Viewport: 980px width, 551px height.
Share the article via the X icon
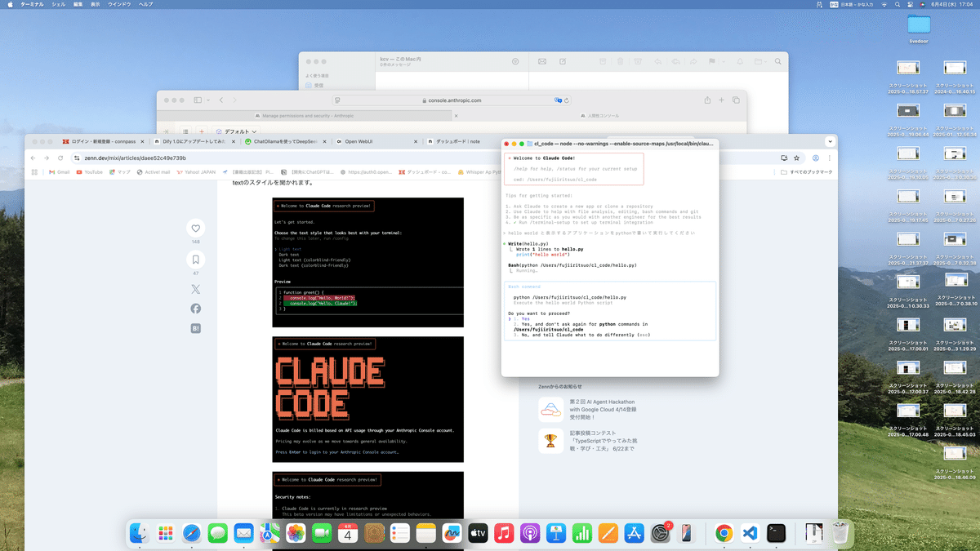pos(195,288)
